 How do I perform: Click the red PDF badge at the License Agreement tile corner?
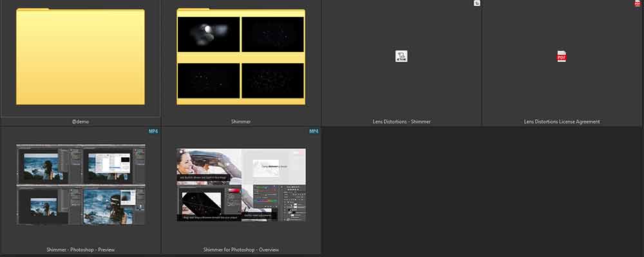pos(638,3)
